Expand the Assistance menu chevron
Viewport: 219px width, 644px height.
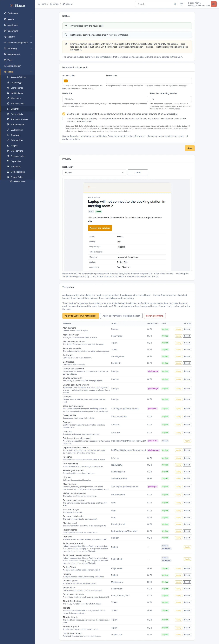tap(31, 25)
